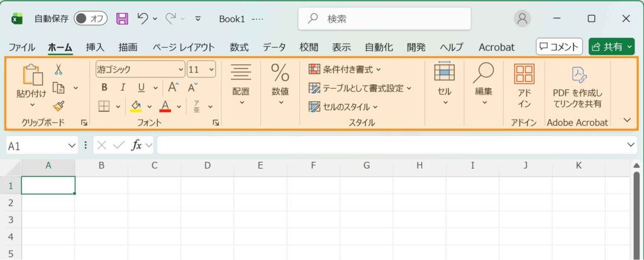This screenshot has width=644, height=260.
Task: Toggle Underline formatting
Action: click(142, 88)
